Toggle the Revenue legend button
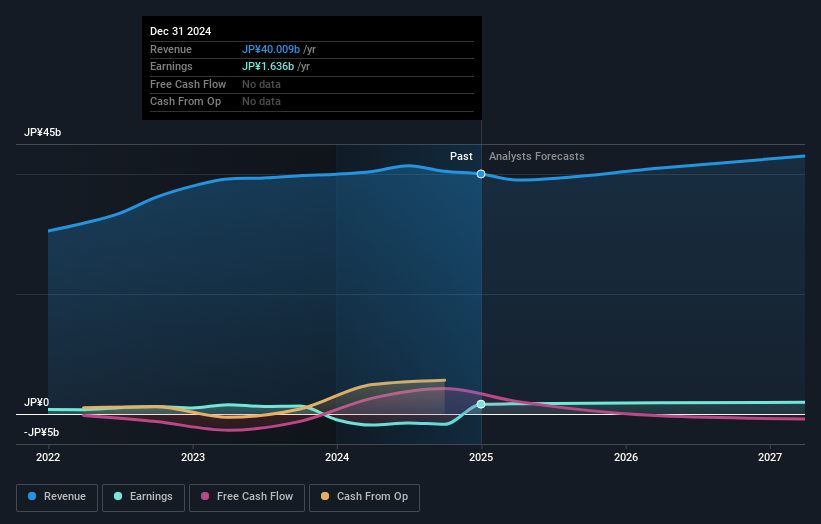This screenshot has height=524, width=821. pos(57,497)
